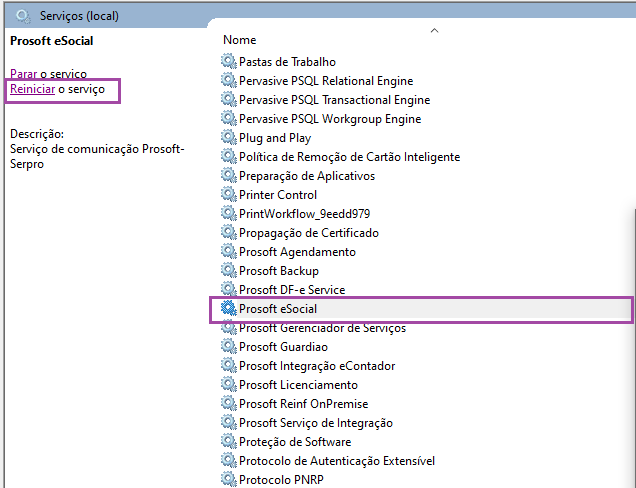Screen dimensions: 636x488
Task: Click the gear icon for Prosoft Guardiao
Action: point(229,347)
